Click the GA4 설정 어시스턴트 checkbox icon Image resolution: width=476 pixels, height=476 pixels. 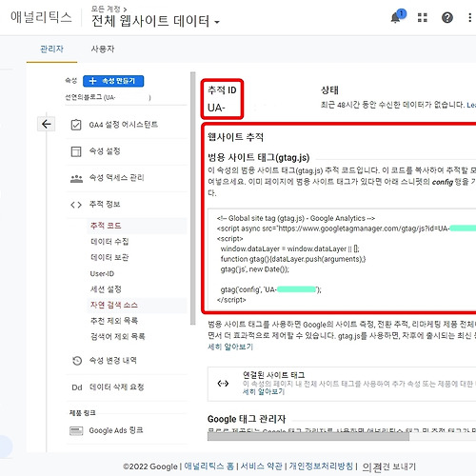tap(76, 125)
